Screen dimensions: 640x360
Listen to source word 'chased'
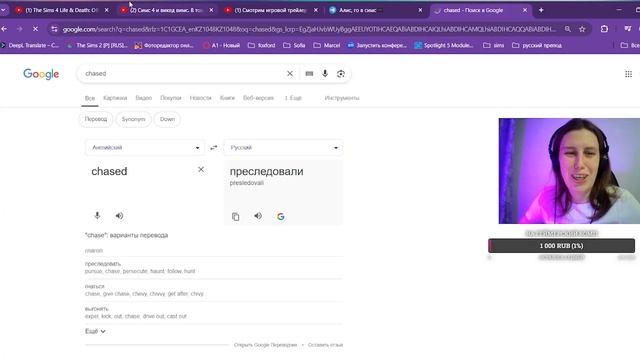pyautogui.click(x=119, y=216)
